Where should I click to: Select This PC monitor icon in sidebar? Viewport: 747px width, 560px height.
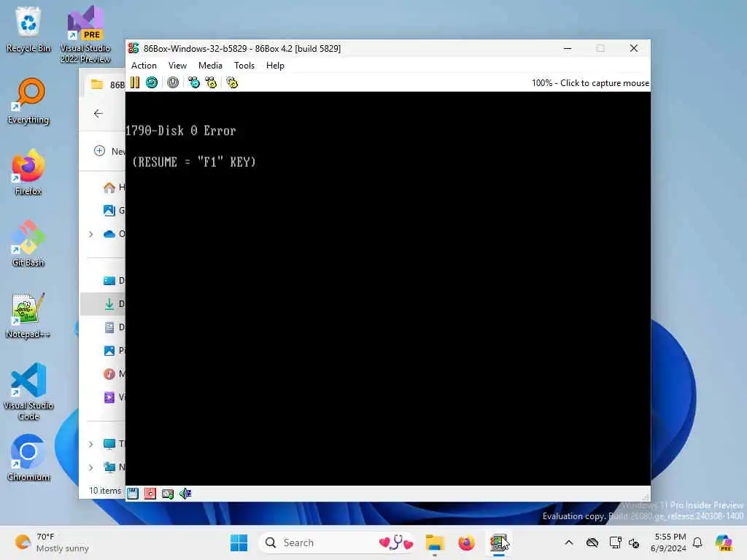pos(109,444)
